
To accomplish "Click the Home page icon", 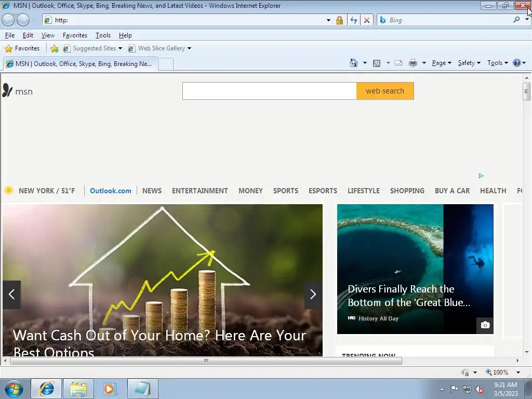I will tap(353, 63).
